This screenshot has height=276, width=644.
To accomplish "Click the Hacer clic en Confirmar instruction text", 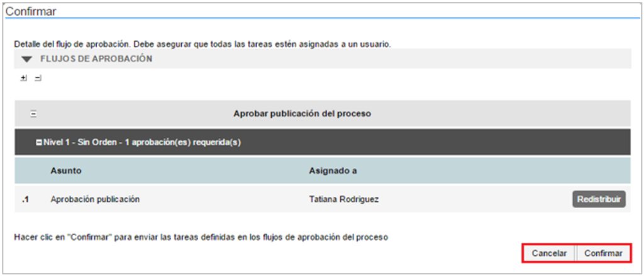I will 201,238.
